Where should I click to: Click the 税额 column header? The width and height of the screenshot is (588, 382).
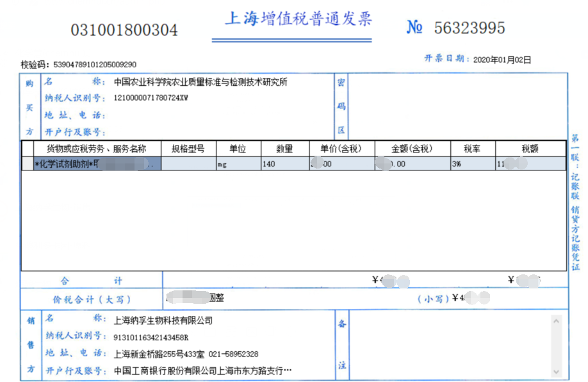pos(530,149)
